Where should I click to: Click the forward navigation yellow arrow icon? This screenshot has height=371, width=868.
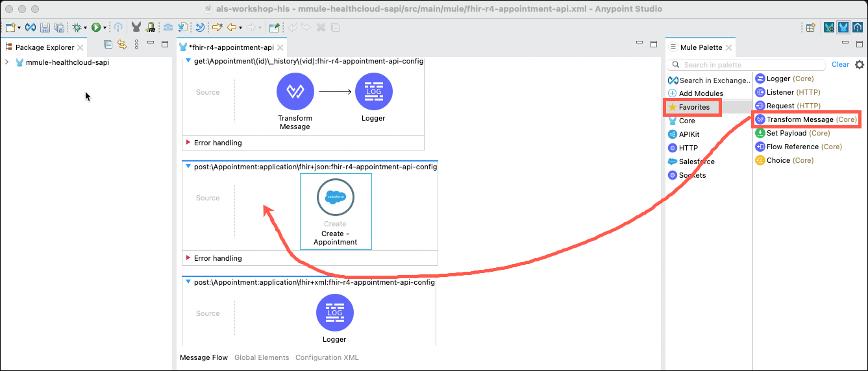[x=217, y=27]
